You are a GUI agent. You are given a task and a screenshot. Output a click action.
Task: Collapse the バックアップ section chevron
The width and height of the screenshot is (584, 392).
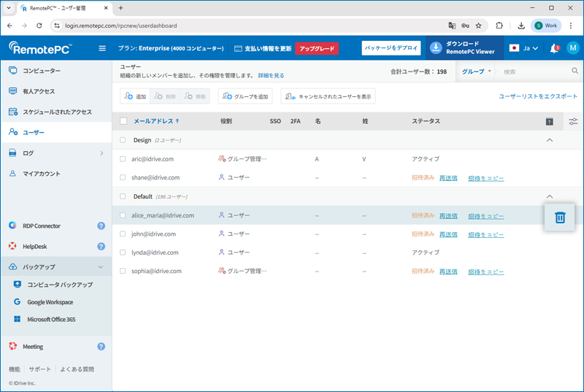pyautogui.click(x=101, y=267)
